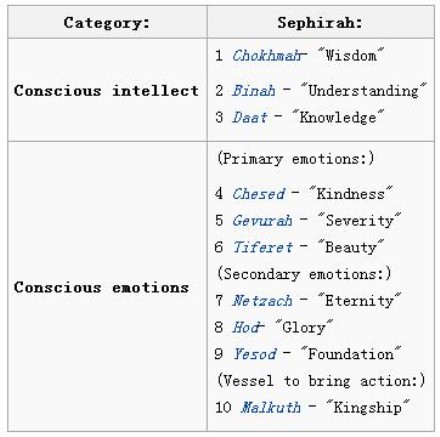440x437 pixels.
Task: Follow the Daat hyperlink
Action: click(x=250, y=117)
